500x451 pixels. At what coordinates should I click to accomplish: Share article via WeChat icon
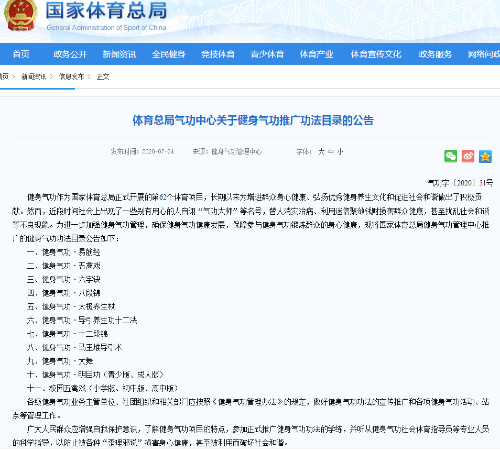(x=450, y=156)
